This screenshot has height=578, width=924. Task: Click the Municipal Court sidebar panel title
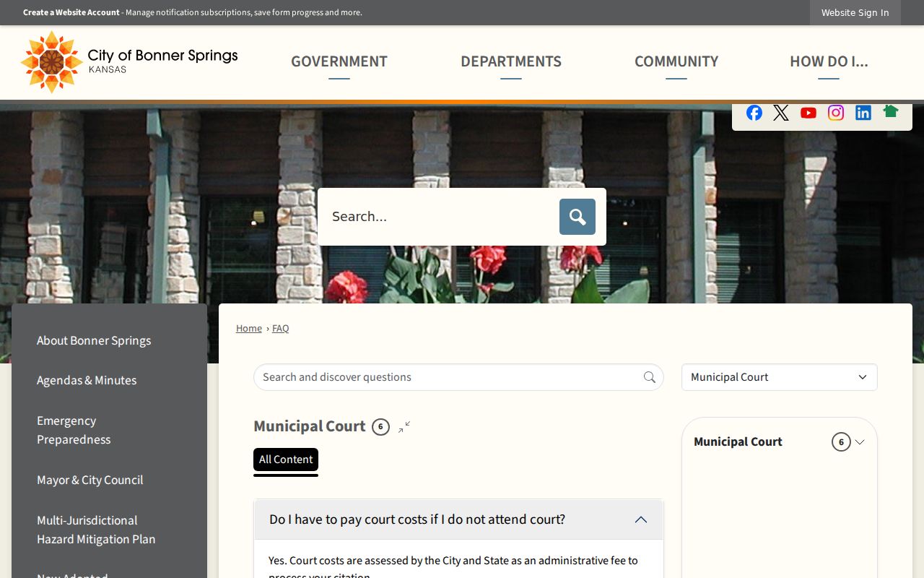point(738,441)
